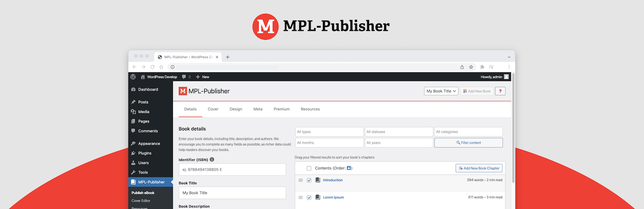Switch to the Meta tab

click(258, 109)
